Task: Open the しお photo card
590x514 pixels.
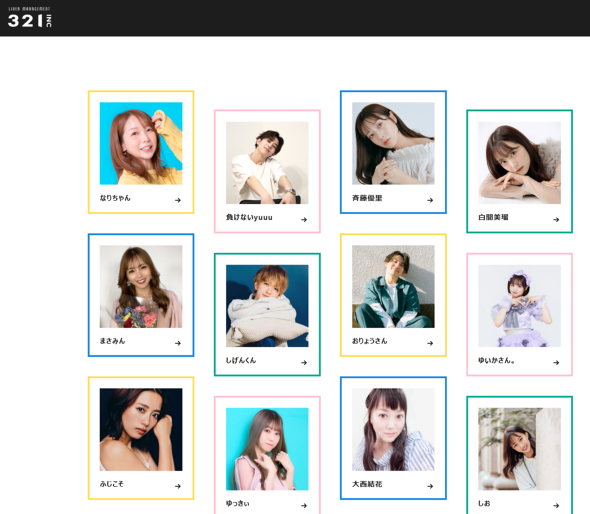Action: point(519,455)
